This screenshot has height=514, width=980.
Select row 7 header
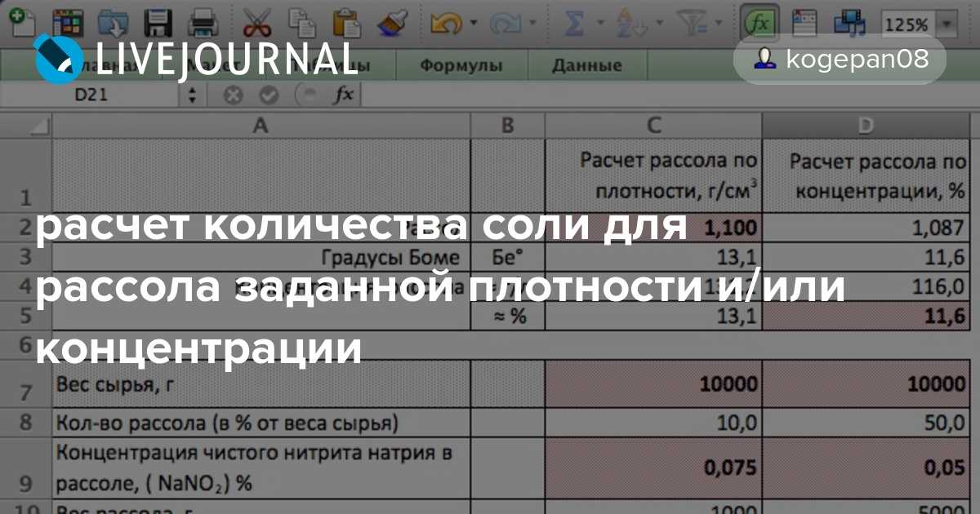[26, 383]
